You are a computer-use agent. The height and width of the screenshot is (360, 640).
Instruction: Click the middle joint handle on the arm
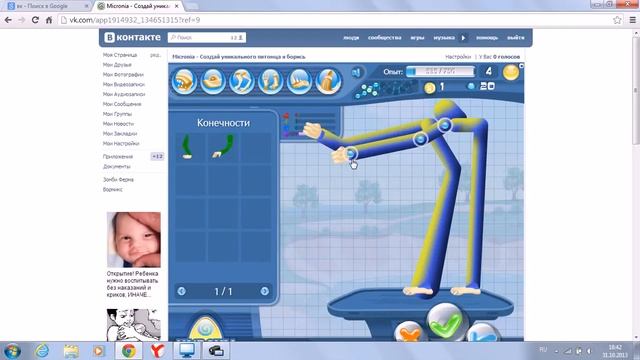420,139
